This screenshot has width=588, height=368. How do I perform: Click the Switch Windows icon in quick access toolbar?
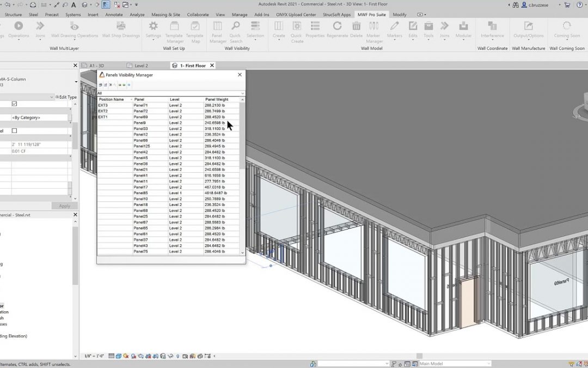pos(126,4)
